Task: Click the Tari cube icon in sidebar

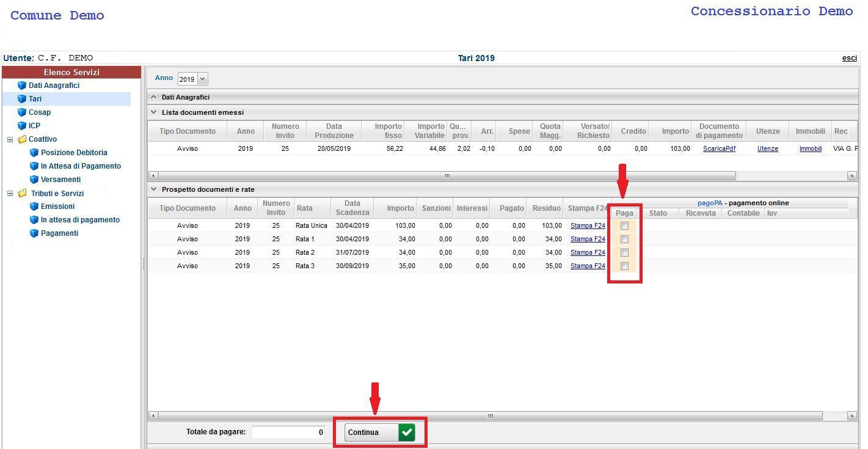Action: [22, 99]
